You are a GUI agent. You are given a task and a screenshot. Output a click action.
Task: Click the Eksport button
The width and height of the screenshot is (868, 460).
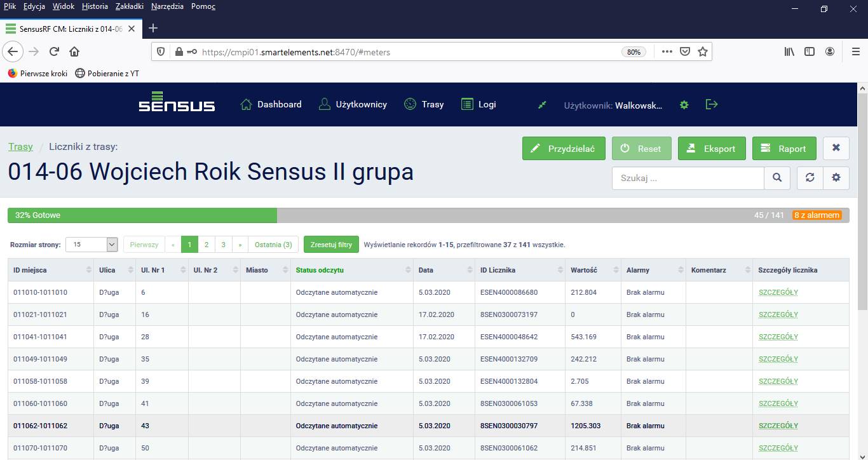[x=712, y=149]
